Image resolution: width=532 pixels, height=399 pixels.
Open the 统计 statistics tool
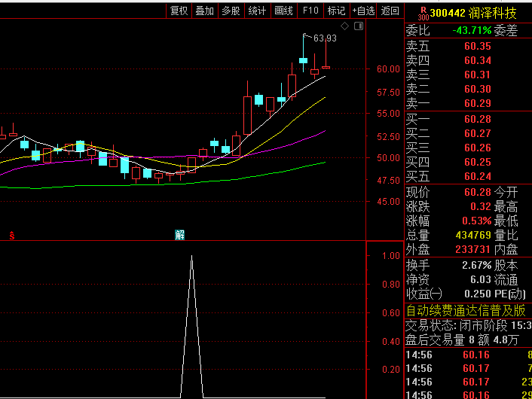click(257, 11)
